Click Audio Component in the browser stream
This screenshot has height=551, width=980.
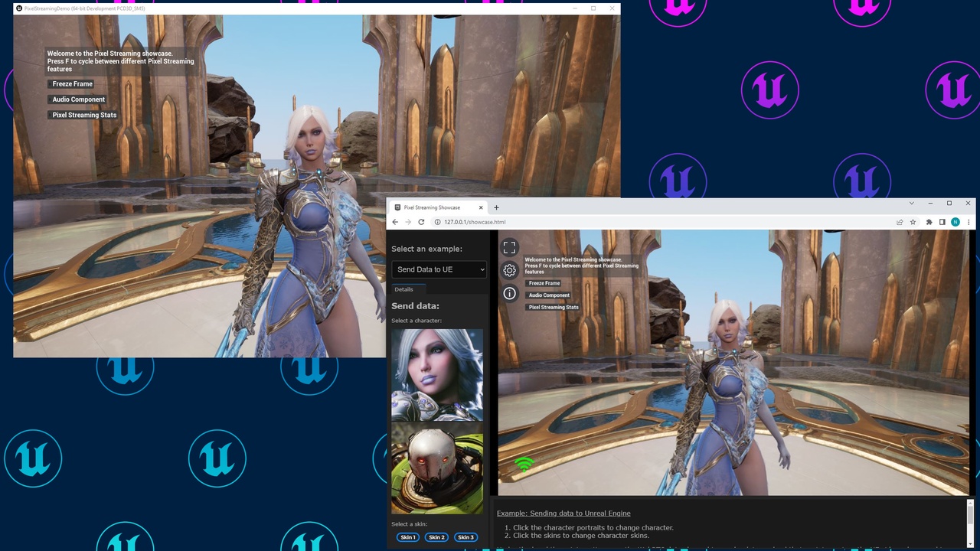(x=549, y=295)
